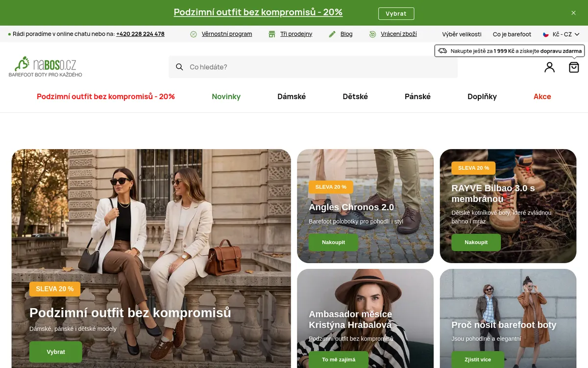The width and height of the screenshot is (588, 368).
Task: Click the delivery truck icon in tooltip
Action: click(x=442, y=51)
